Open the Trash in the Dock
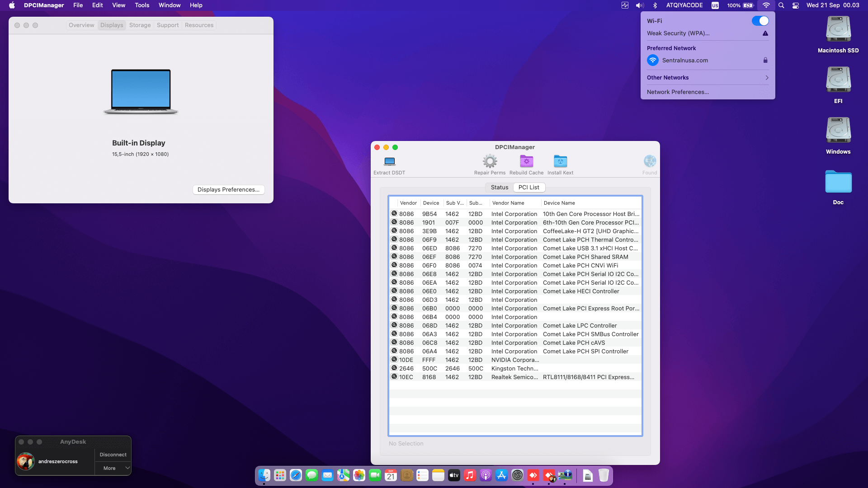Screen dimensions: 868x488 (604, 475)
